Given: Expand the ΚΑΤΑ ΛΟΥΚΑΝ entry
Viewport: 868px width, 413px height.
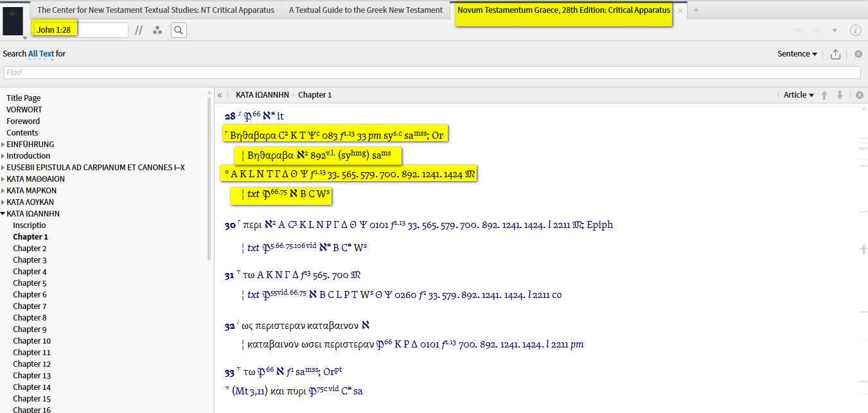Looking at the screenshot, I should point(3,202).
